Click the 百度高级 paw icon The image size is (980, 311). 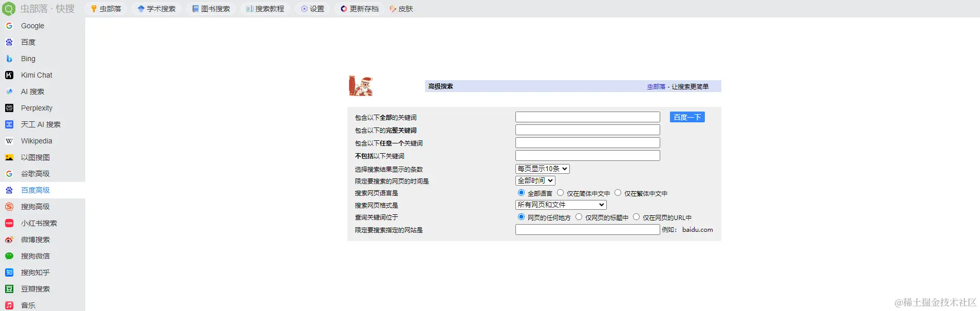point(9,190)
